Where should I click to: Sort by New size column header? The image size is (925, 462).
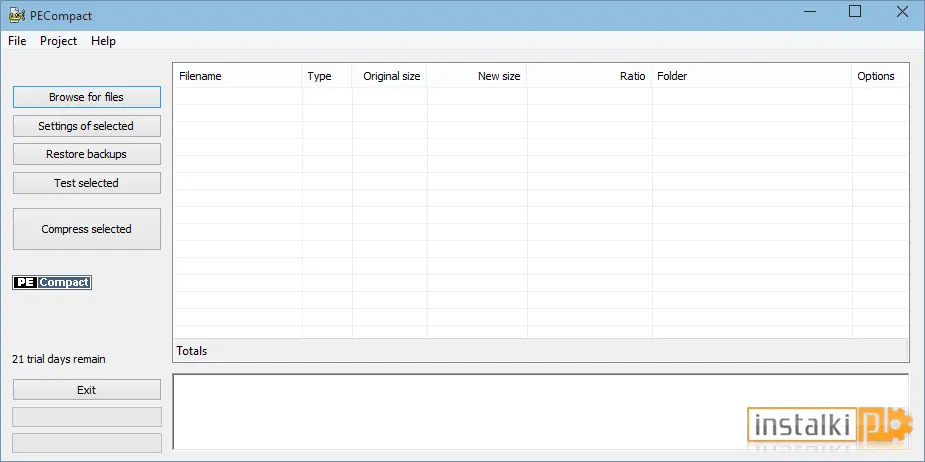tap(477, 76)
